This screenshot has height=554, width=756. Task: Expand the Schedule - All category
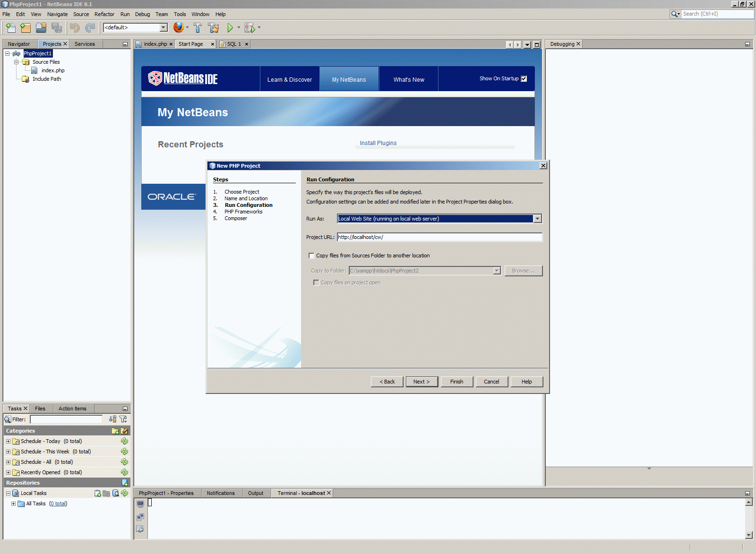click(8, 462)
